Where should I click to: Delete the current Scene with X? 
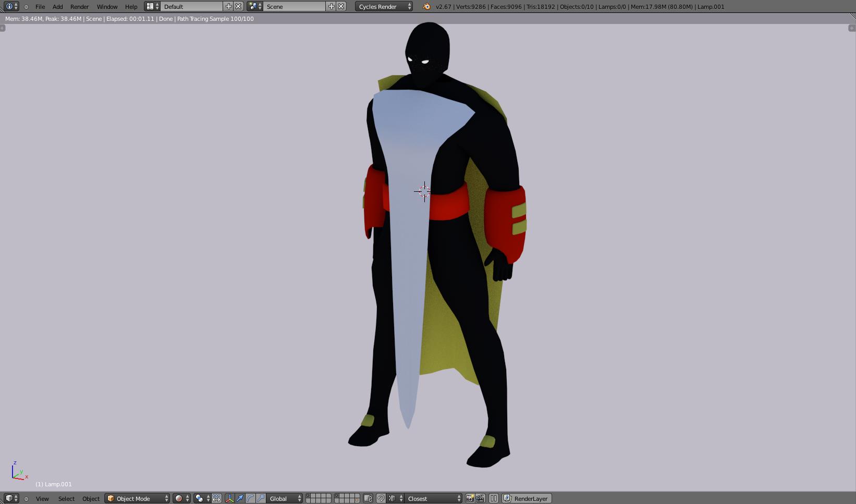[x=341, y=6]
